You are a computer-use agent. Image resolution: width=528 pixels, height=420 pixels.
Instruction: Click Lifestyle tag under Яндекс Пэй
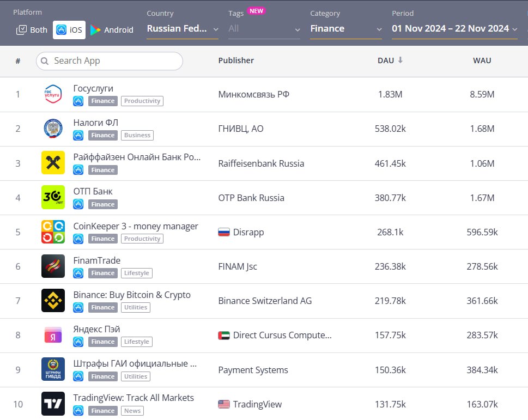(136, 342)
